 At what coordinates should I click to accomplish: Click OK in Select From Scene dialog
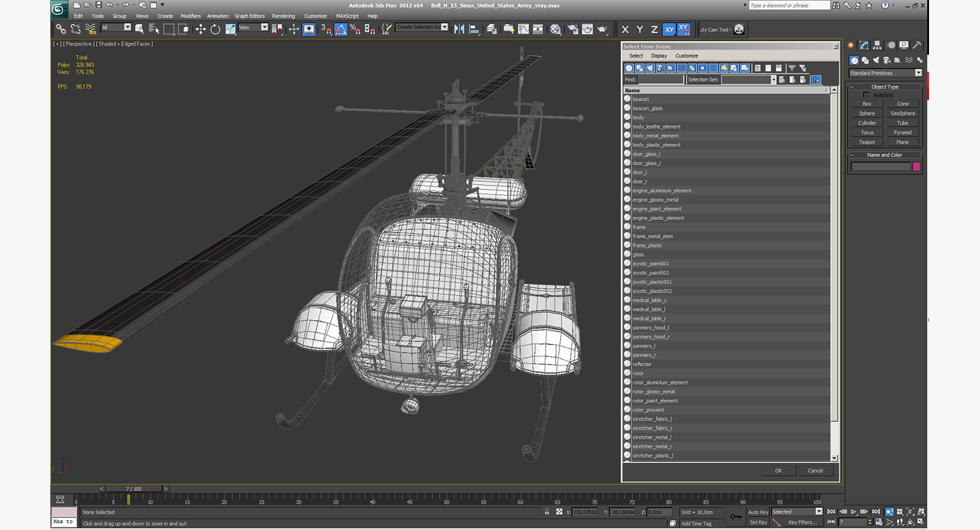[778, 470]
